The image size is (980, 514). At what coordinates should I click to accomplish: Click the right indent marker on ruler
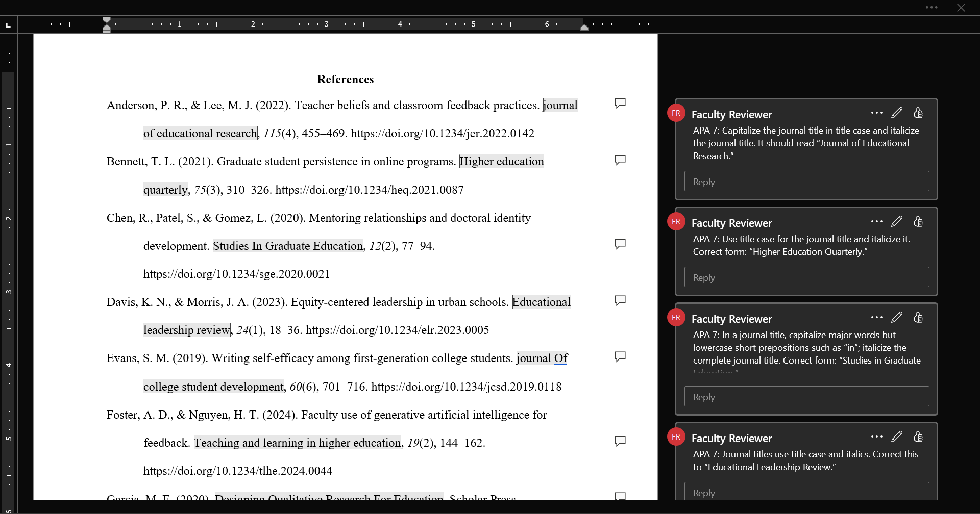[584, 27]
